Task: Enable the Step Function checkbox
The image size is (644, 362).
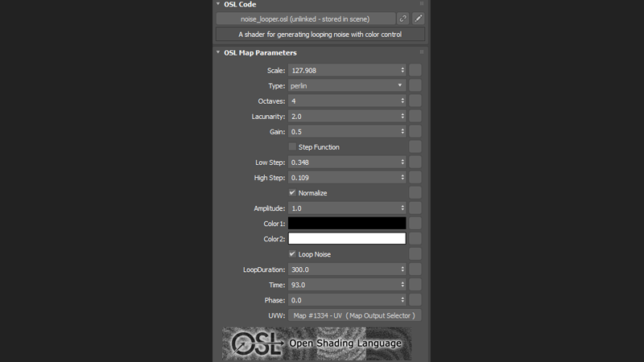Action: pyautogui.click(x=292, y=147)
